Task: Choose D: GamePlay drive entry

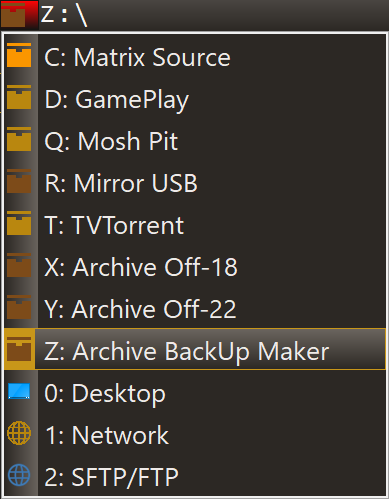Action: [195, 98]
